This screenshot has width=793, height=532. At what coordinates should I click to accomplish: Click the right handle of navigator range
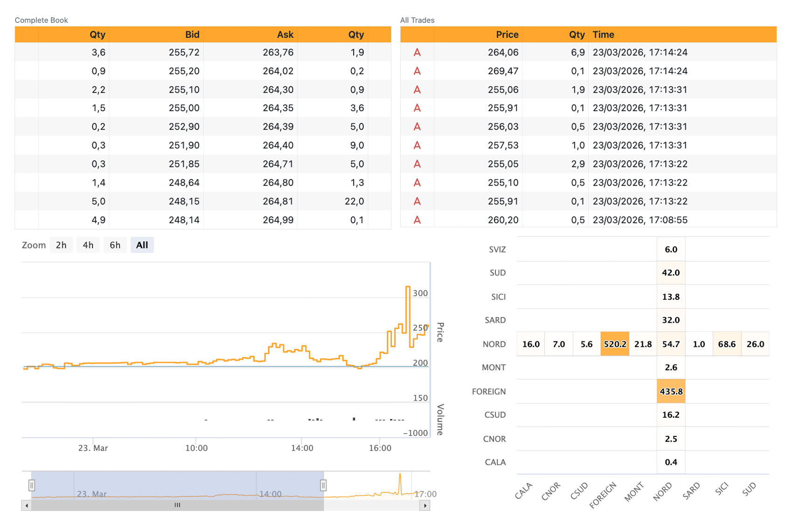[323, 485]
